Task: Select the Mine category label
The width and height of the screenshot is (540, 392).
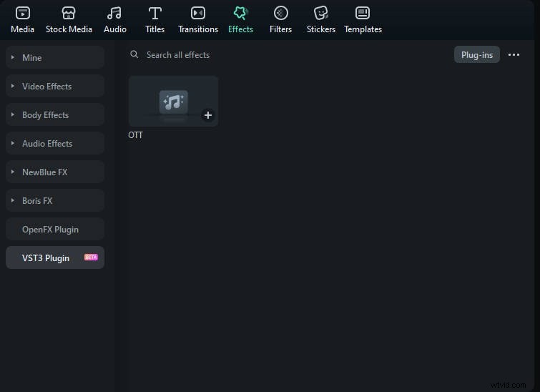Action: pyautogui.click(x=32, y=58)
